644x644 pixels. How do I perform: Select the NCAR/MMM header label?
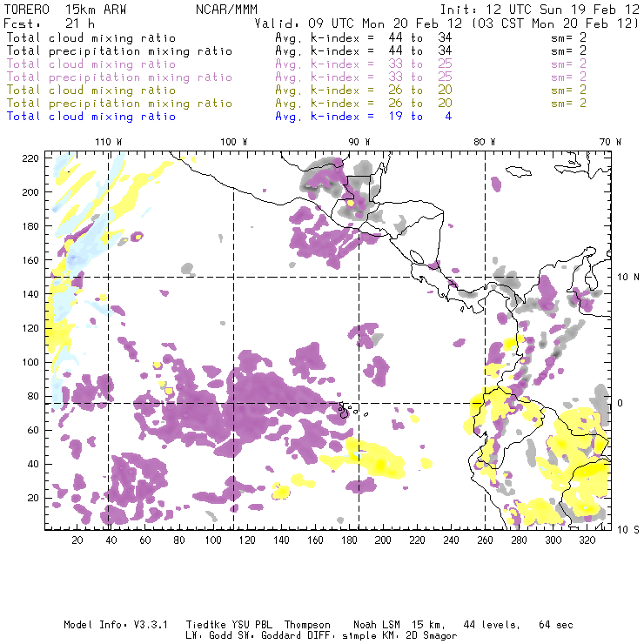pyautogui.click(x=226, y=8)
